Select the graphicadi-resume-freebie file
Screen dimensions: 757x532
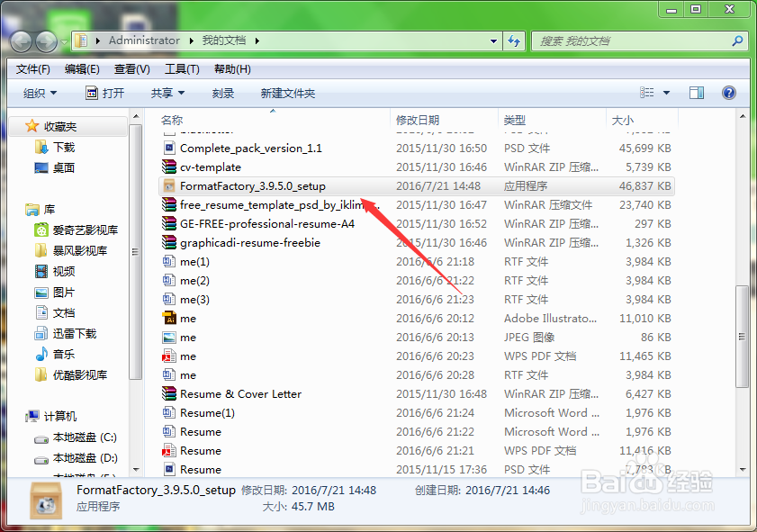click(416, 242)
